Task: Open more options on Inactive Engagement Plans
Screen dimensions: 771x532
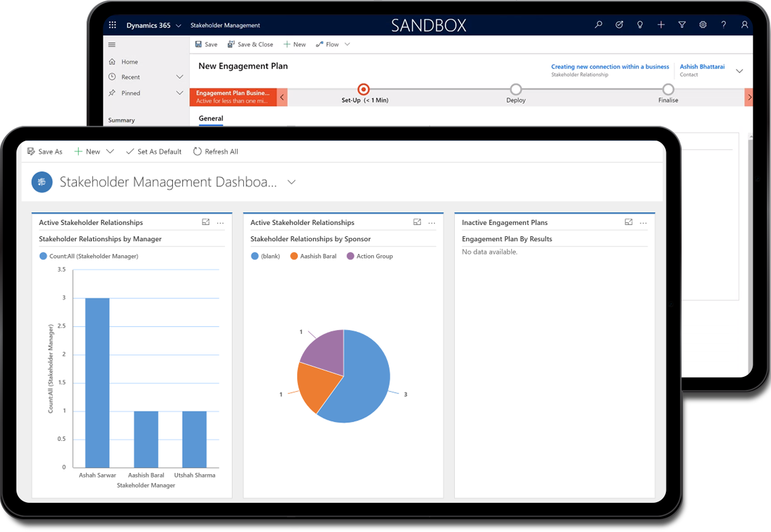Action: (x=643, y=223)
